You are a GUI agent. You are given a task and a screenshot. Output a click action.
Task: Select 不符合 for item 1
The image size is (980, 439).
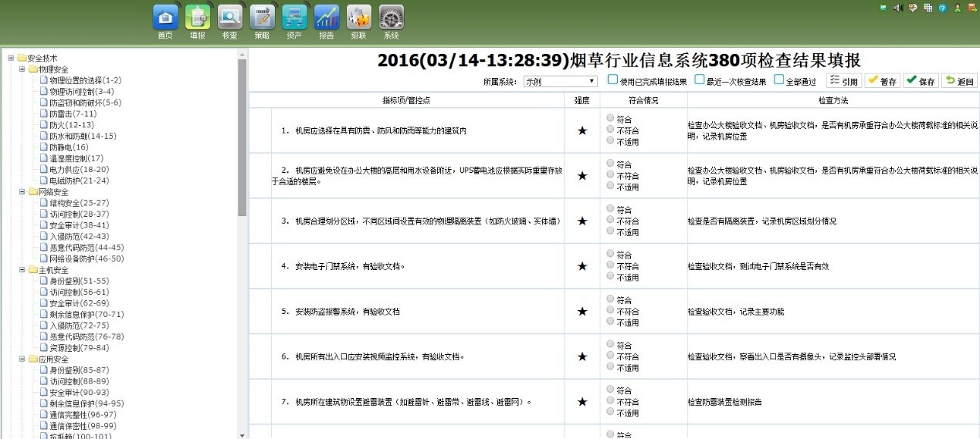click(x=612, y=130)
